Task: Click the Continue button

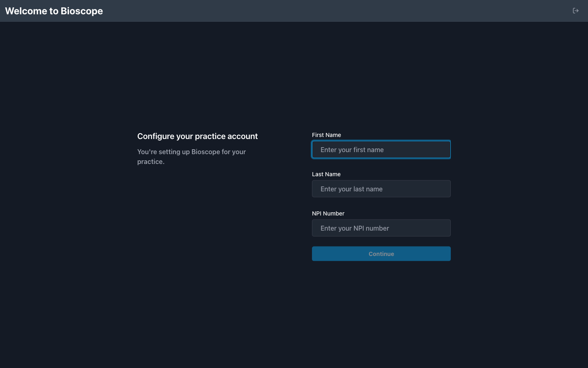Action: click(x=381, y=254)
